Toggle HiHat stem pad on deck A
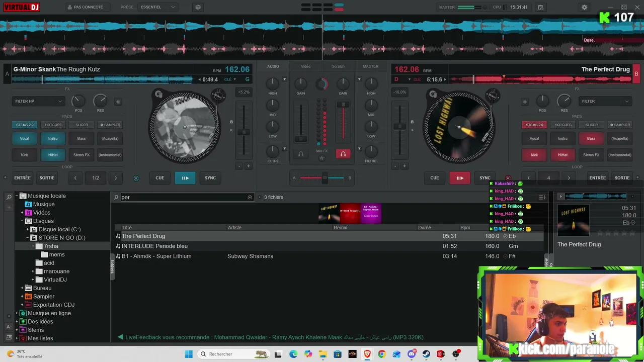644x362 pixels. coord(53,155)
